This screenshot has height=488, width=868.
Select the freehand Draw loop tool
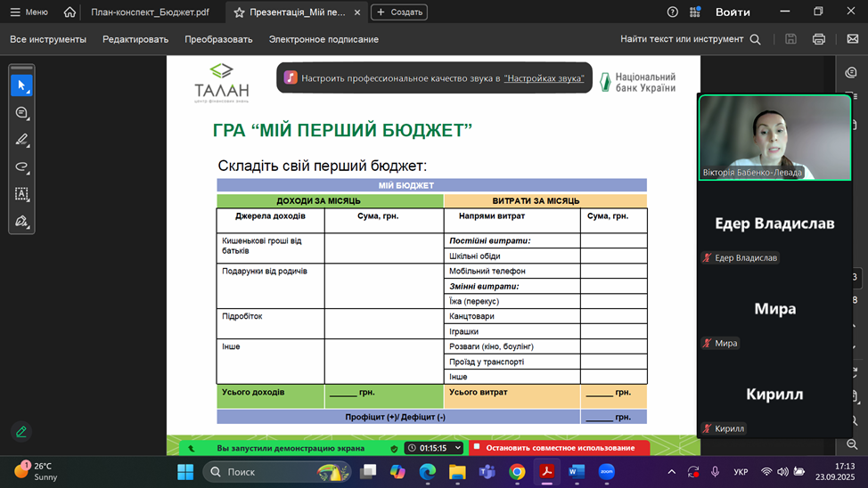[x=21, y=167]
